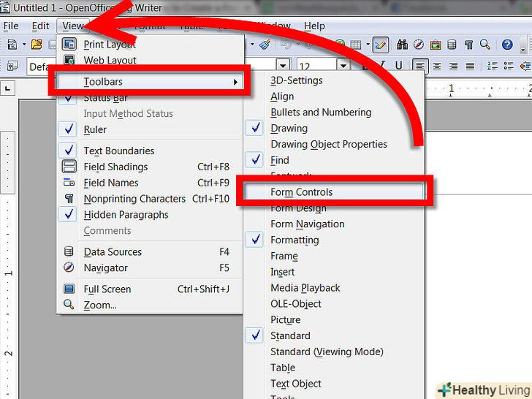Image resolution: width=532 pixels, height=399 pixels.
Task: Enable the OLE-Object toolbar
Action: (334, 304)
